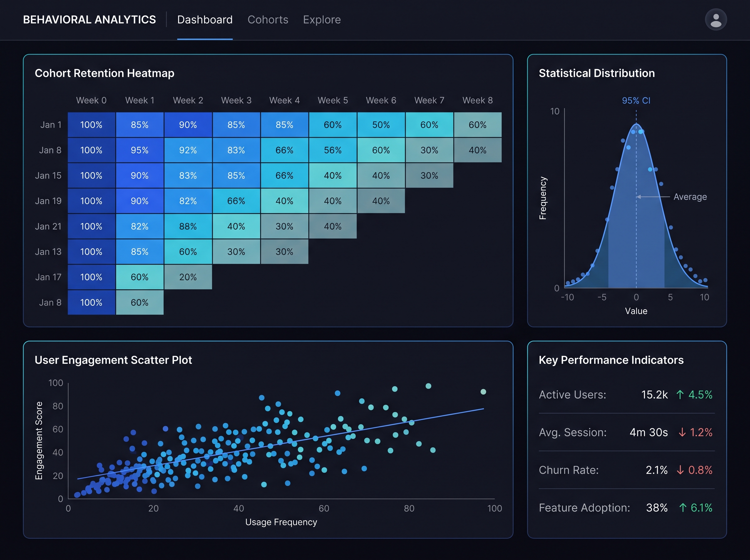Click the Jan 17 Week 2 cell showing 20%
750x560 pixels.
(188, 277)
